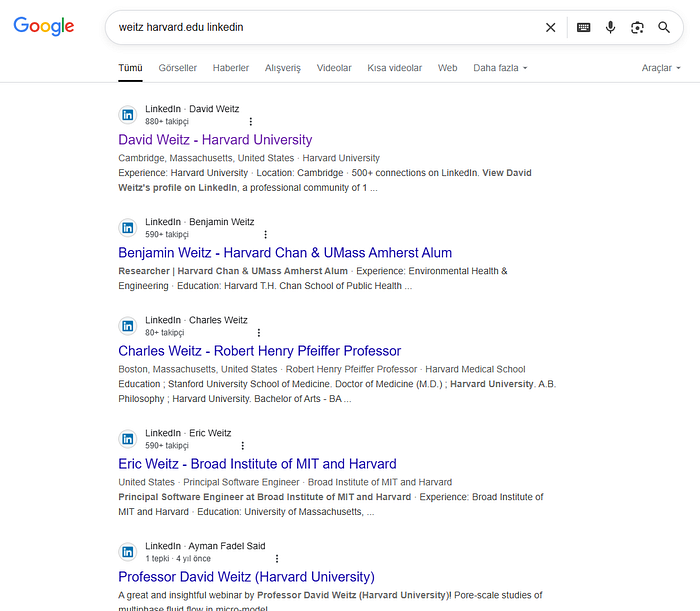
Task: Switch to the Görseller tab
Action: (x=178, y=68)
